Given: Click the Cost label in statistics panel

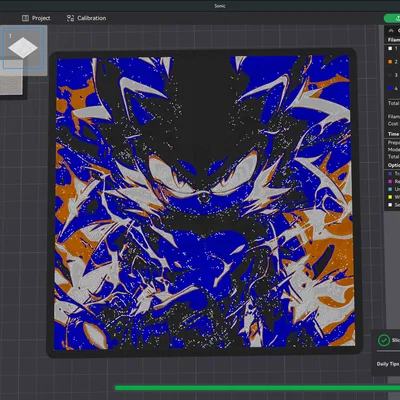Looking at the screenshot, I should pyautogui.click(x=393, y=124).
